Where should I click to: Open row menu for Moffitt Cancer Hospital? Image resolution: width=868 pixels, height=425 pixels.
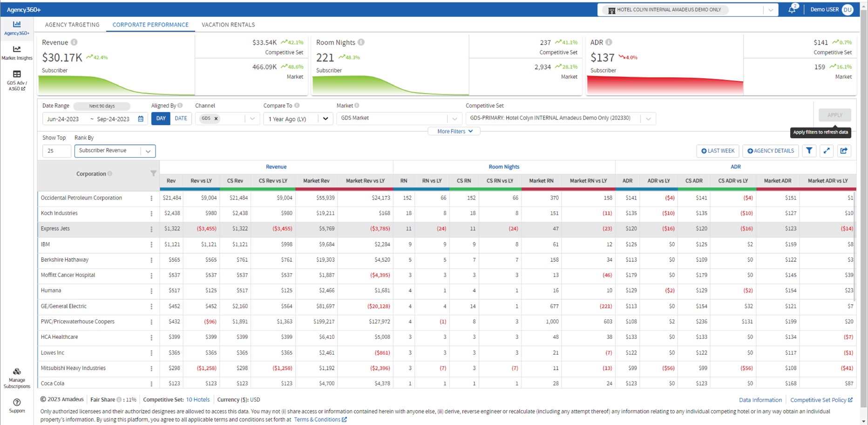pyautogui.click(x=151, y=276)
